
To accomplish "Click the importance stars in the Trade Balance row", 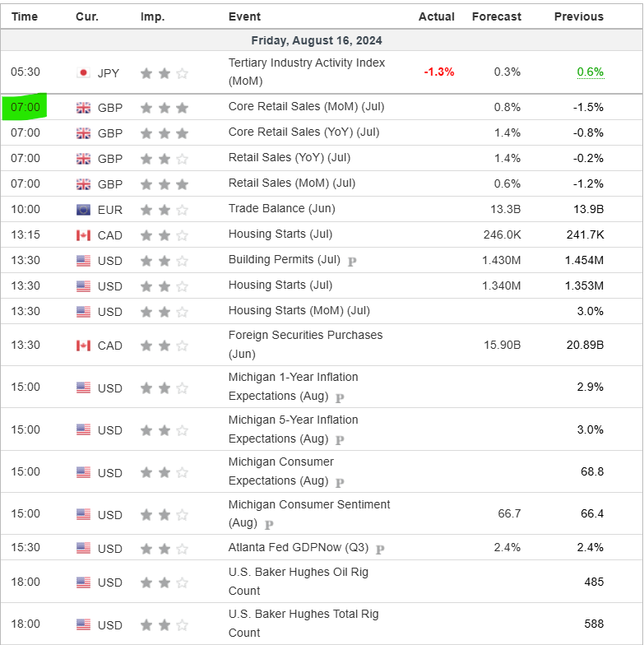I will tap(164, 209).
